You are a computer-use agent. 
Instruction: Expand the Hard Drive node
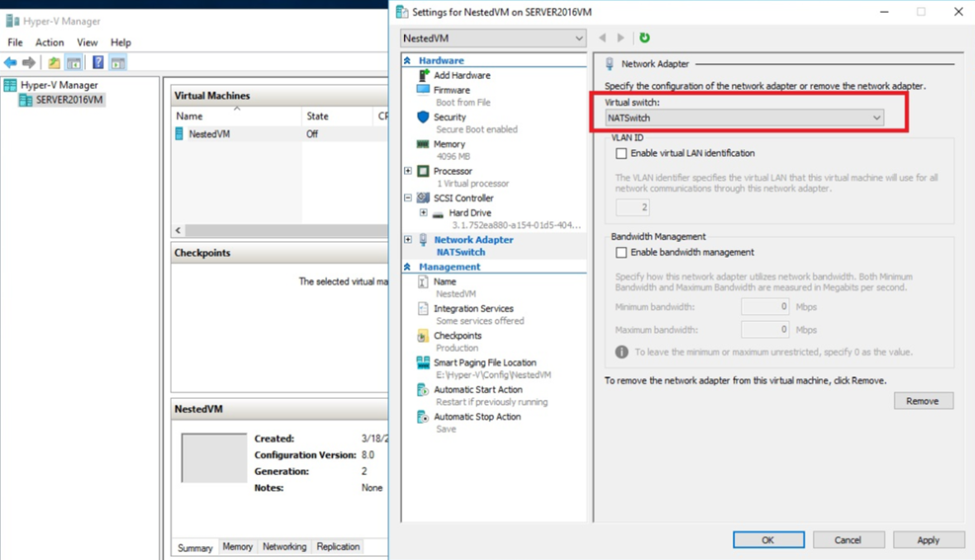424,212
